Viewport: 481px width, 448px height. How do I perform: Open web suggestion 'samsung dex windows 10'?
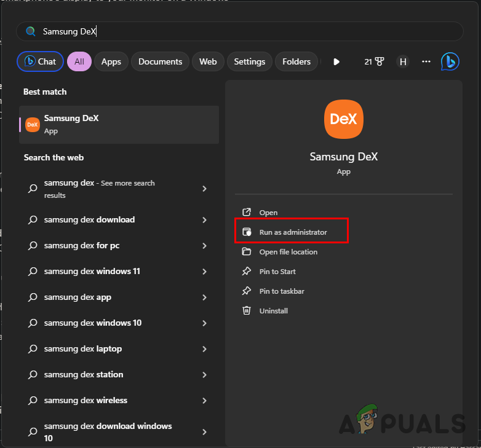[119, 323]
